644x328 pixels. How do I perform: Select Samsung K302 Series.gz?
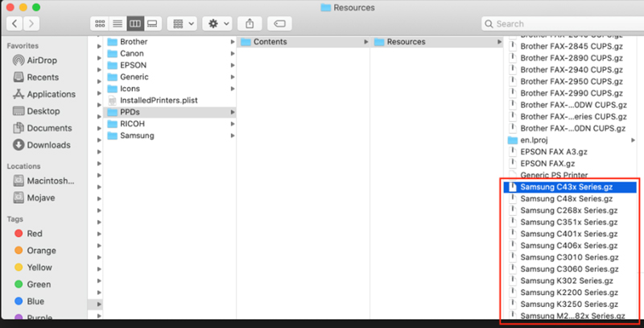point(571,280)
